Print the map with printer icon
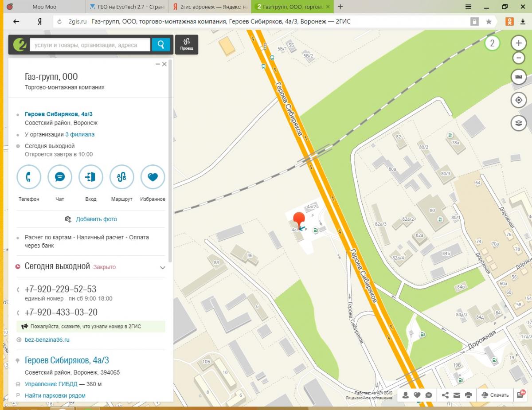The image size is (532, 410). [x=469, y=395]
